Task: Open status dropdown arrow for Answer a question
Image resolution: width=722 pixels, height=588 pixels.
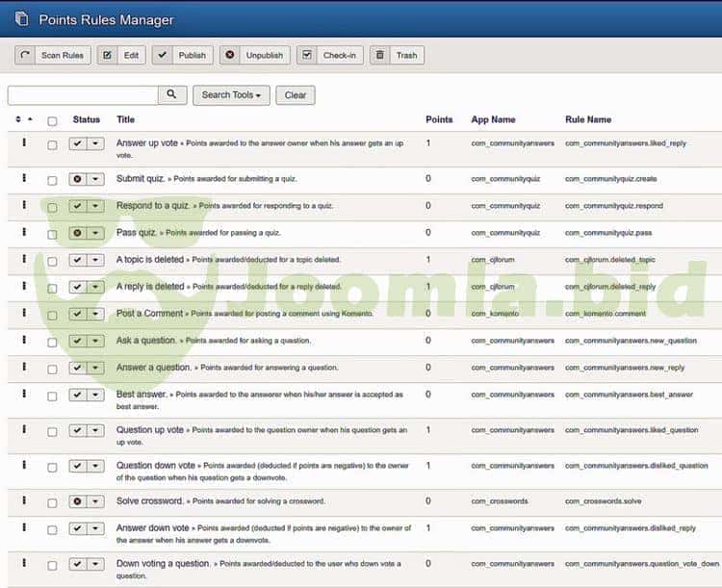Action: click(95, 368)
